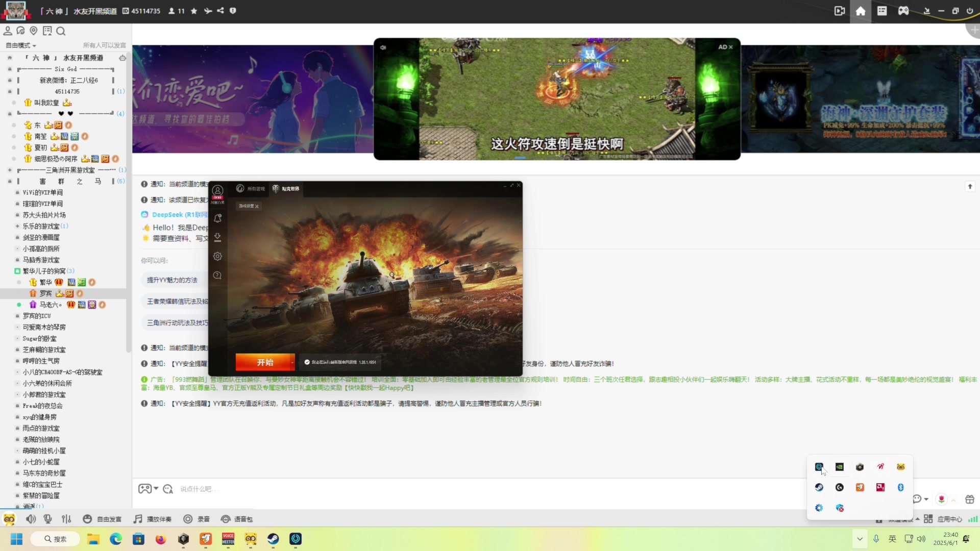Click the Windows Security shield tray icon
980x551 pixels.
pos(839,508)
